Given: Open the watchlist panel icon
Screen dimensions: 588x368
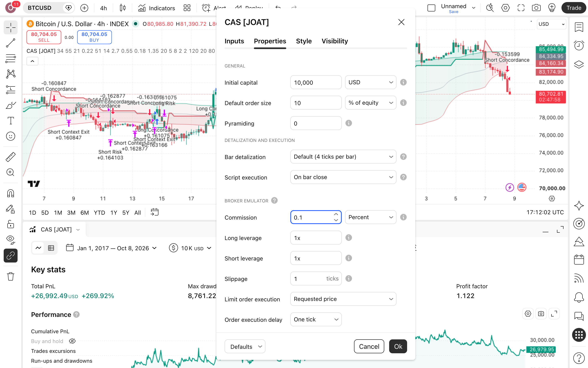Looking at the screenshot, I should 579,27.
